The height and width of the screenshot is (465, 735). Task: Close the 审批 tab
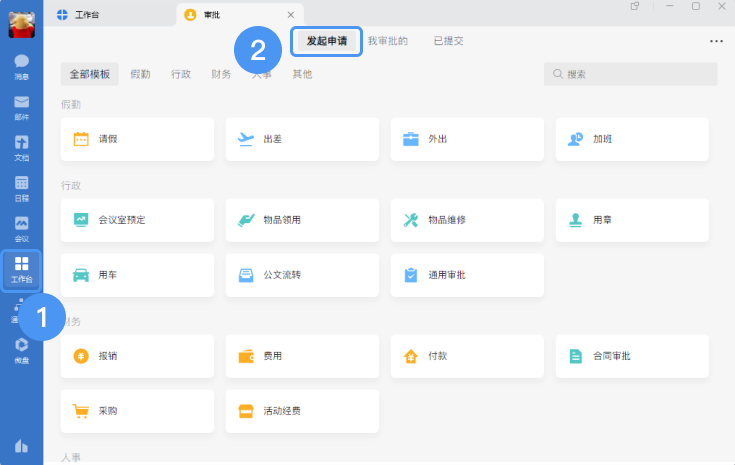[x=290, y=15]
